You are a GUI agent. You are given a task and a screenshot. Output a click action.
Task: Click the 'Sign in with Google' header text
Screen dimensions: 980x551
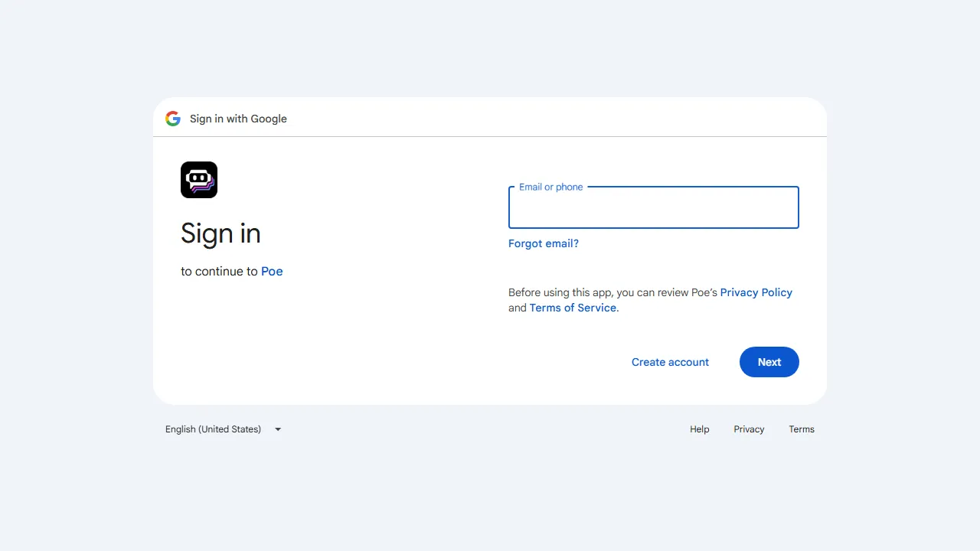238,119
